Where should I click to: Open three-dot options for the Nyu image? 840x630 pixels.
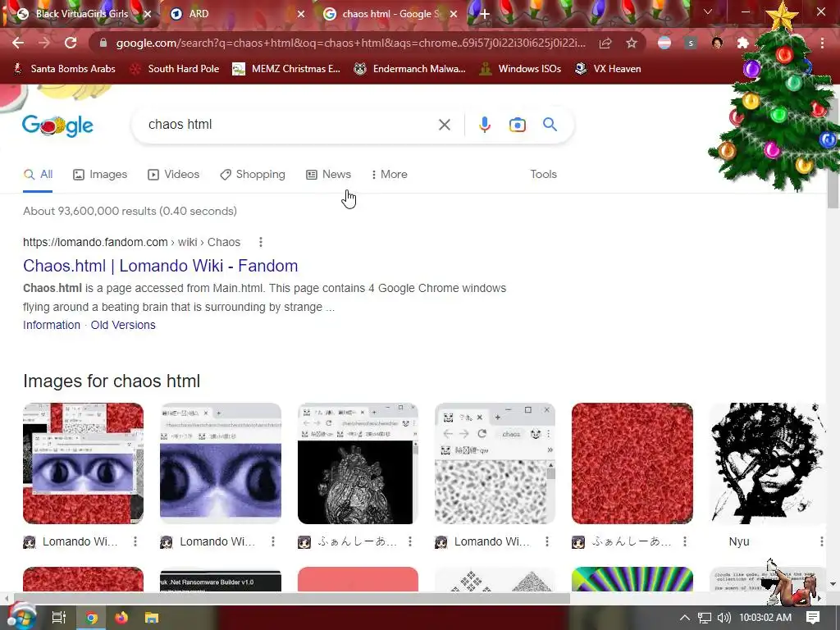[821, 541]
